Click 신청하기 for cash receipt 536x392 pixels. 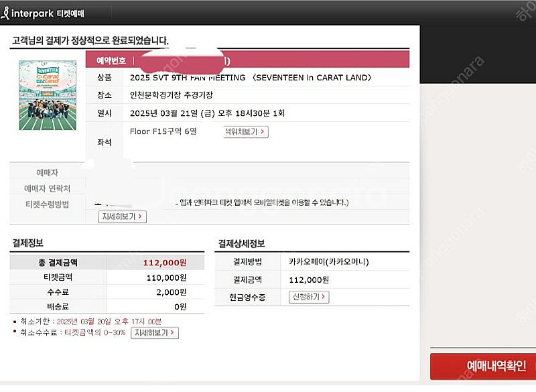[x=309, y=297]
